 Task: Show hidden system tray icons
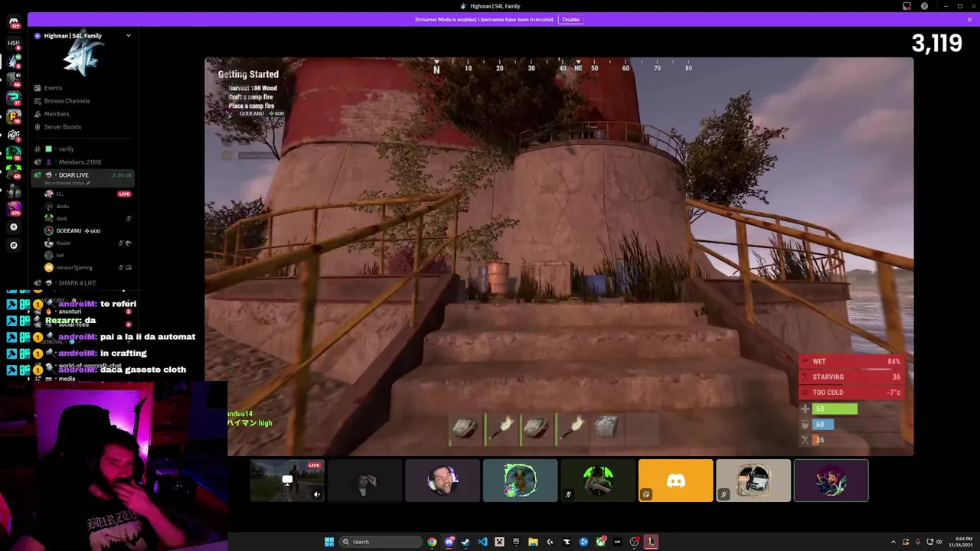point(893,542)
